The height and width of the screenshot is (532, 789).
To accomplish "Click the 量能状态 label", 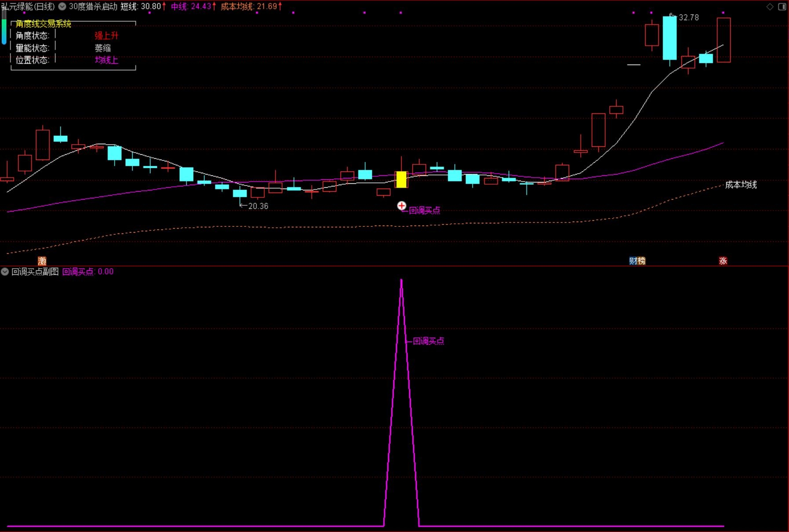I will tap(33, 48).
